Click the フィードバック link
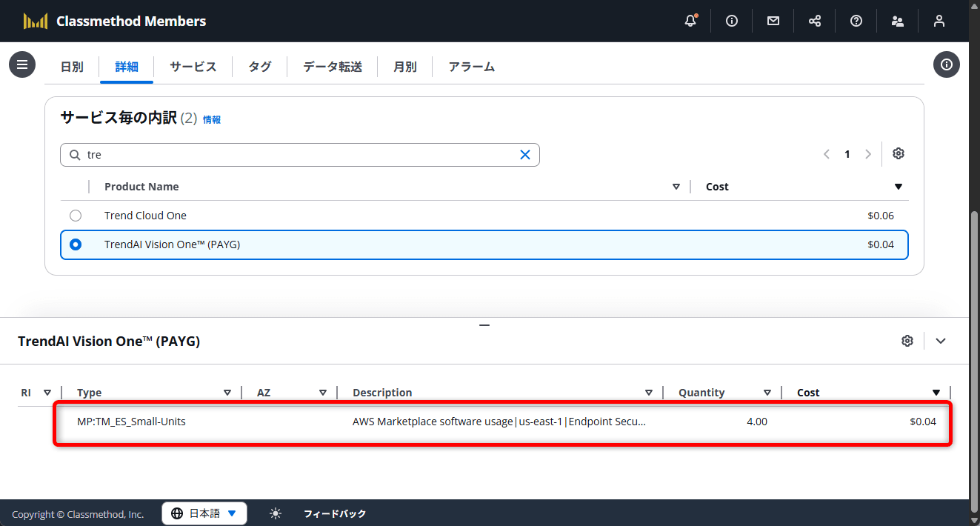This screenshot has width=980, height=526. click(x=335, y=513)
